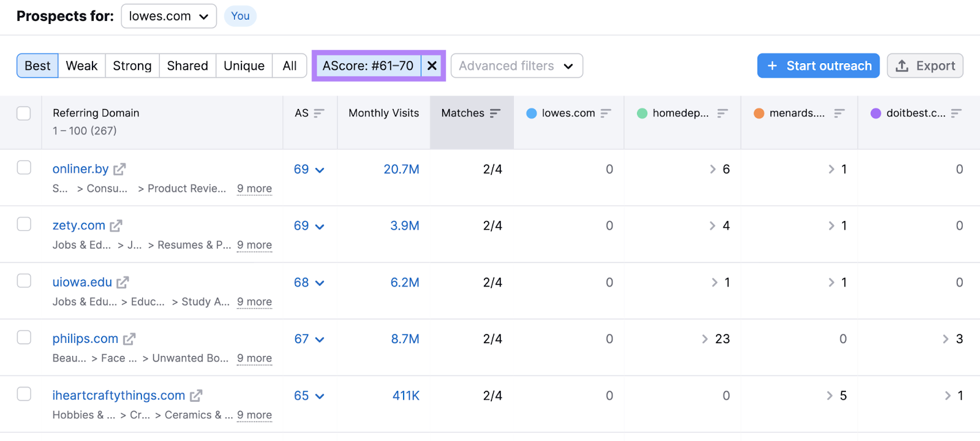Expand AS 69 details for zety.com
The width and height of the screenshot is (980, 441).
[x=320, y=227]
